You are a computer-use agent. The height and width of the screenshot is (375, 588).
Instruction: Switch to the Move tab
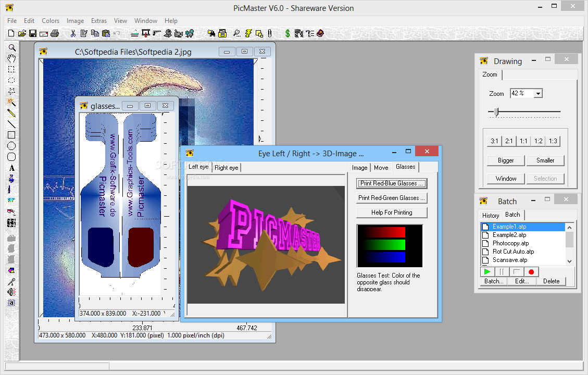click(381, 168)
